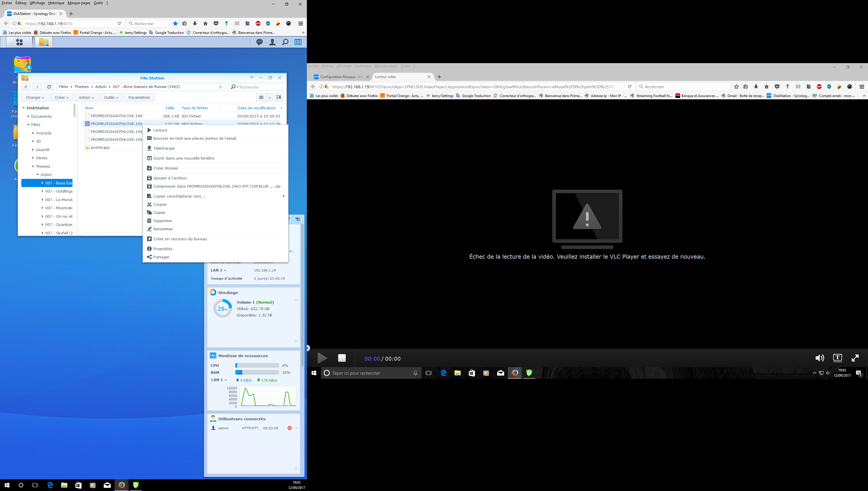This screenshot has height=491, width=868.
Task: Click the File Station sort order icon
Action: click(x=279, y=97)
